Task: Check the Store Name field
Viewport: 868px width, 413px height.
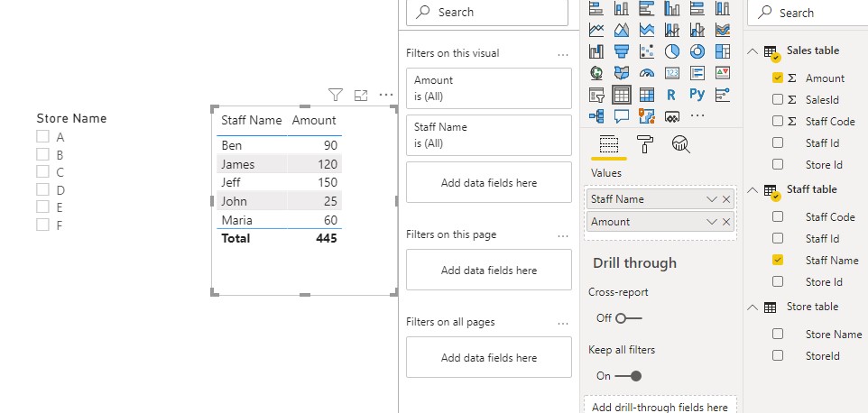Action: pos(777,334)
